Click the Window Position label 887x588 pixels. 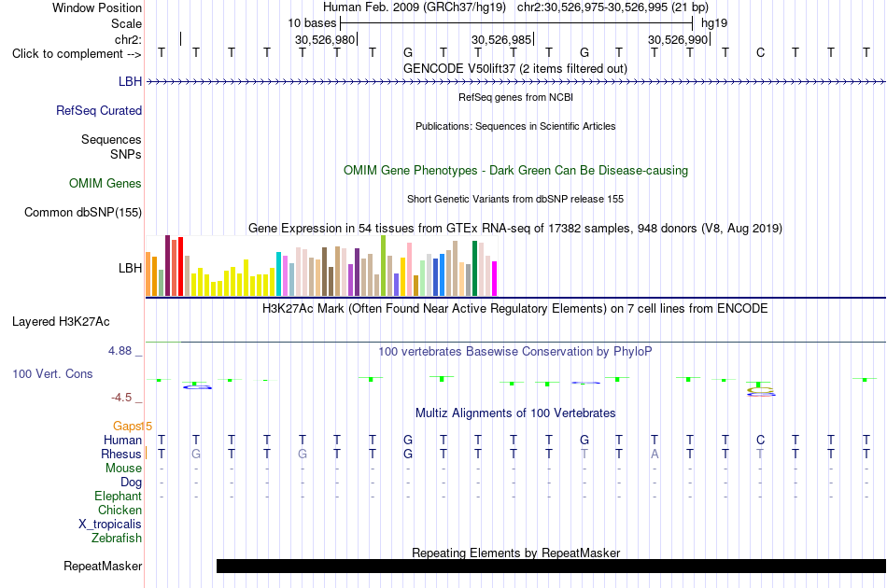pos(97,7)
